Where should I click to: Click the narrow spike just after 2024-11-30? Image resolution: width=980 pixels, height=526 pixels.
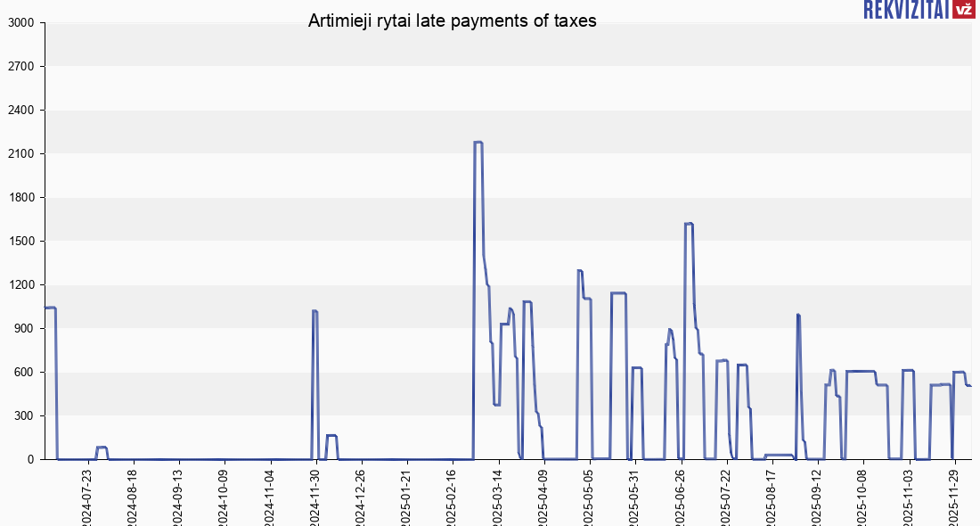click(315, 311)
